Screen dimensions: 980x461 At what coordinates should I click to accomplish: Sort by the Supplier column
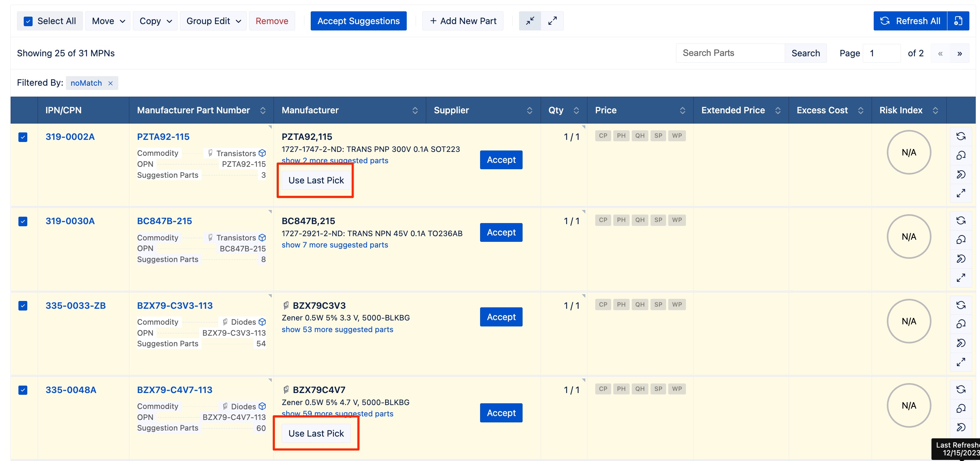click(530, 110)
